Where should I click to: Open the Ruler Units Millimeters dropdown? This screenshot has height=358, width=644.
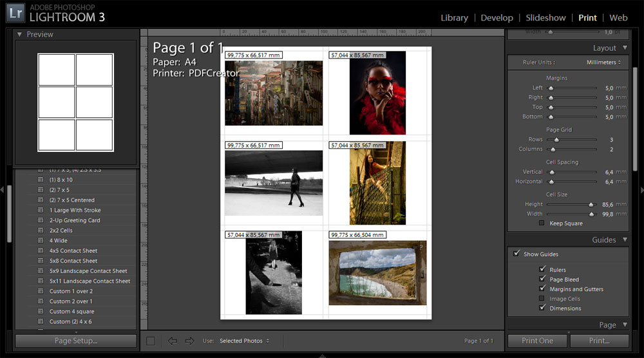pyautogui.click(x=603, y=62)
